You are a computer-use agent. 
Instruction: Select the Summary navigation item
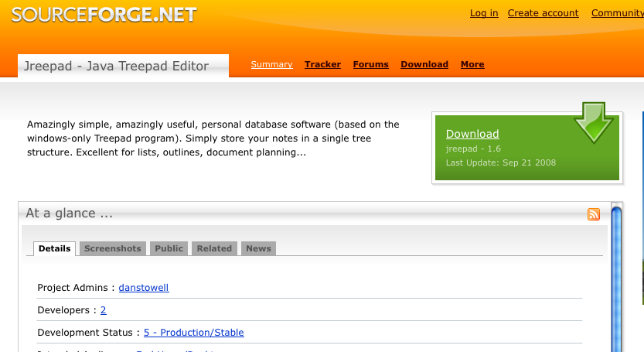pos(271,64)
